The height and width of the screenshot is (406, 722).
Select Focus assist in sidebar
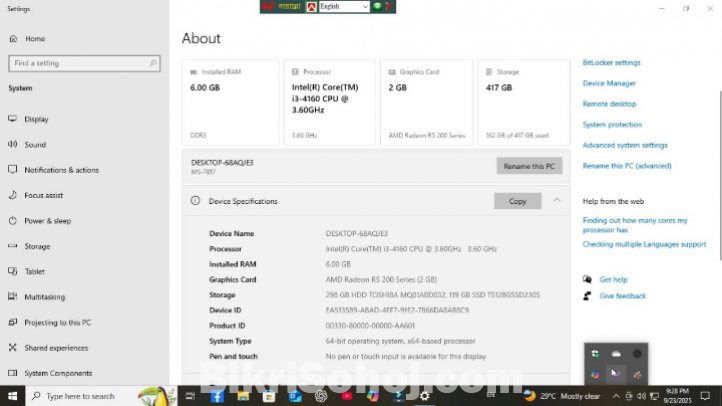point(43,195)
